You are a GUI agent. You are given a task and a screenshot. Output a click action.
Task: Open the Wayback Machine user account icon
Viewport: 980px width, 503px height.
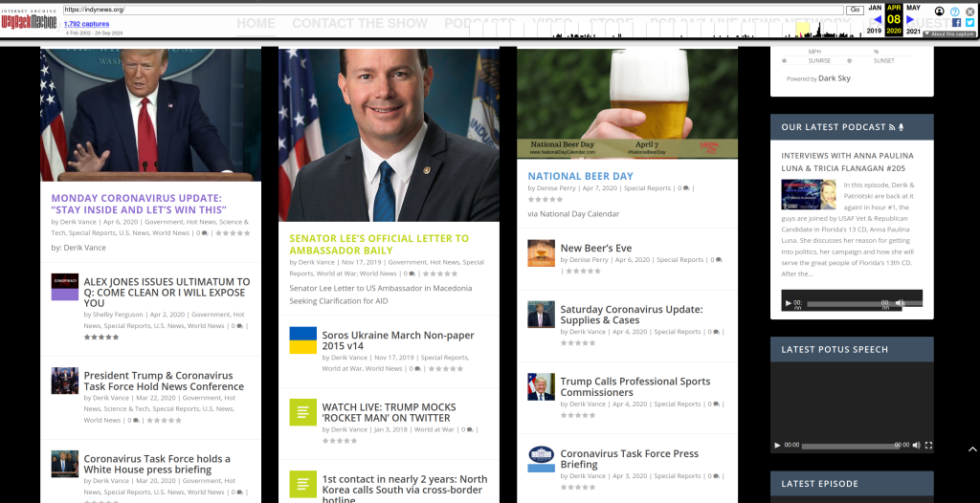tap(940, 11)
